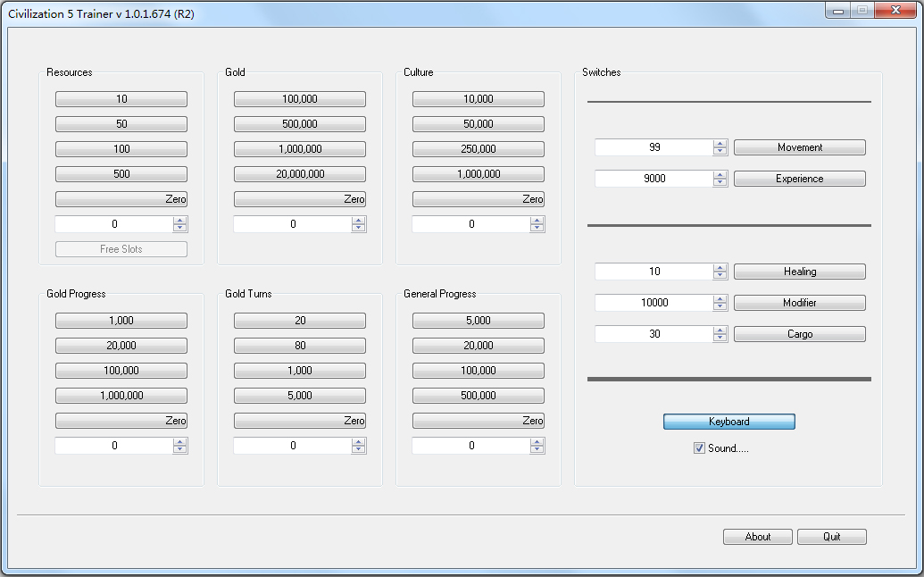Screen dimensions: 924x577
Task: Select 500,000 in General Progress
Action: tap(478, 396)
